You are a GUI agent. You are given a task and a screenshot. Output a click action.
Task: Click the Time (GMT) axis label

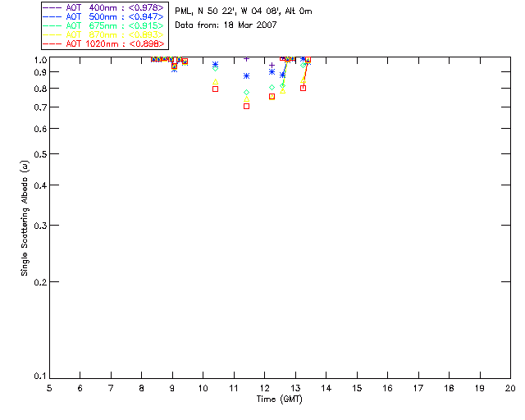pyautogui.click(x=279, y=399)
